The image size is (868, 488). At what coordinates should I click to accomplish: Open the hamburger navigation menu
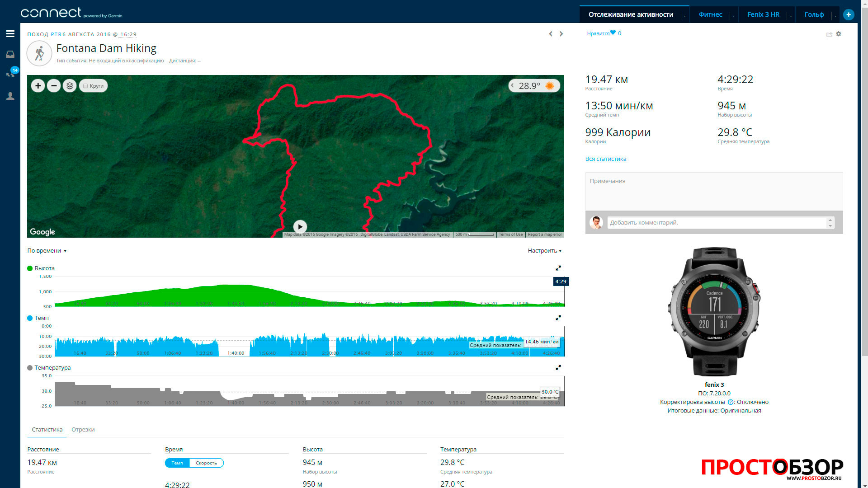[10, 34]
